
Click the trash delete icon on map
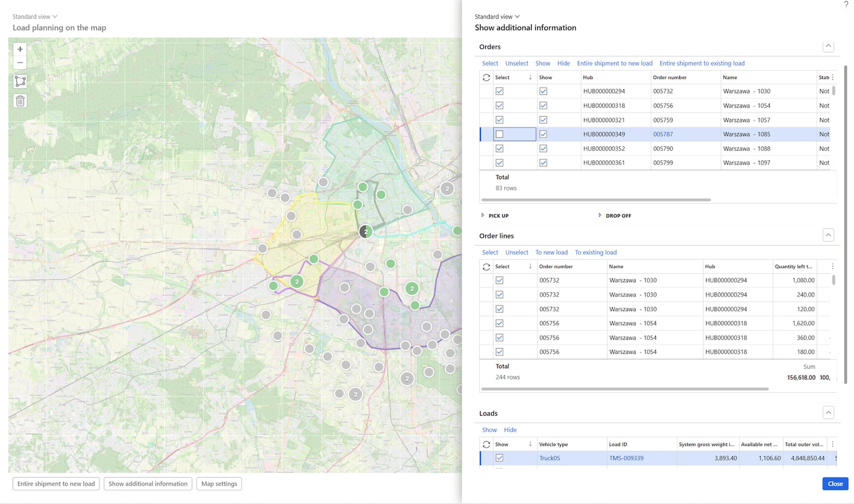point(20,101)
